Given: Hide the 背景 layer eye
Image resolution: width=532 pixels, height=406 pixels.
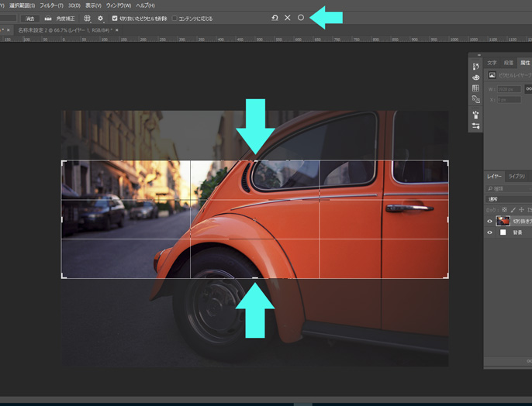Looking at the screenshot, I should (489, 232).
